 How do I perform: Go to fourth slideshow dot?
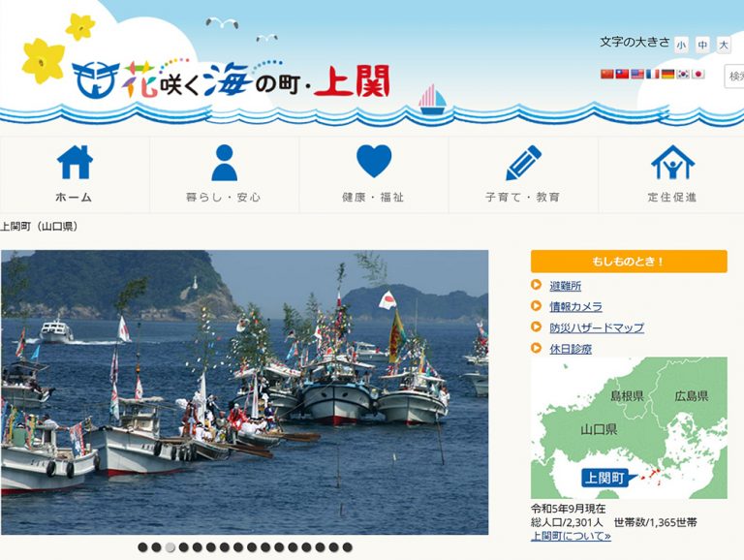pyautogui.click(x=184, y=547)
